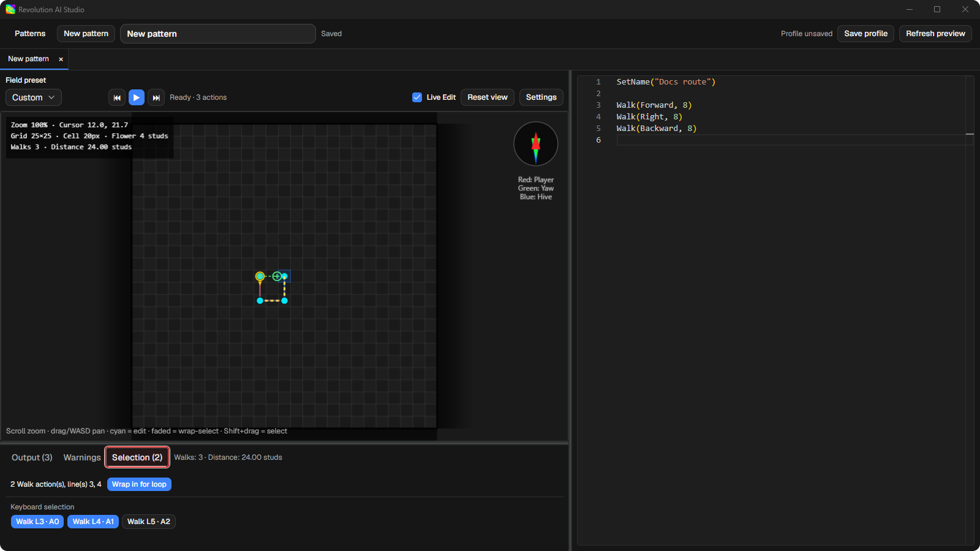
Task: Play the pattern preview
Action: [137, 97]
